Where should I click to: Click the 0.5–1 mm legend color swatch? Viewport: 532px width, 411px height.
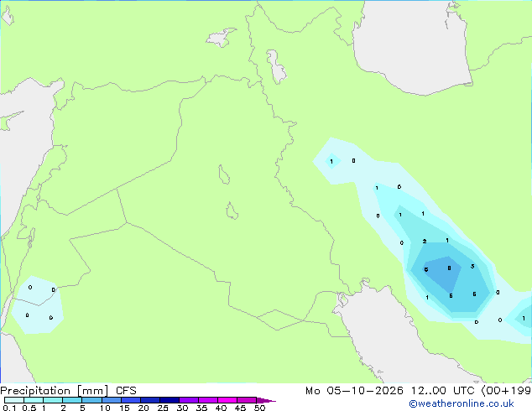coord(34,400)
